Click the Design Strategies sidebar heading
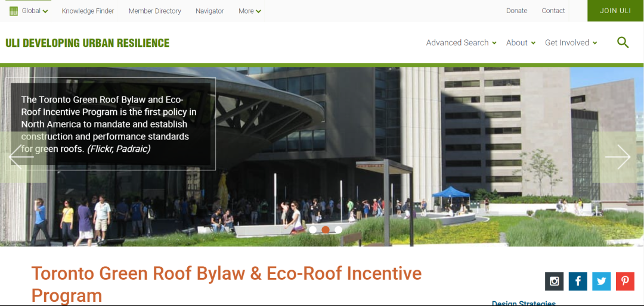 point(524,303)
